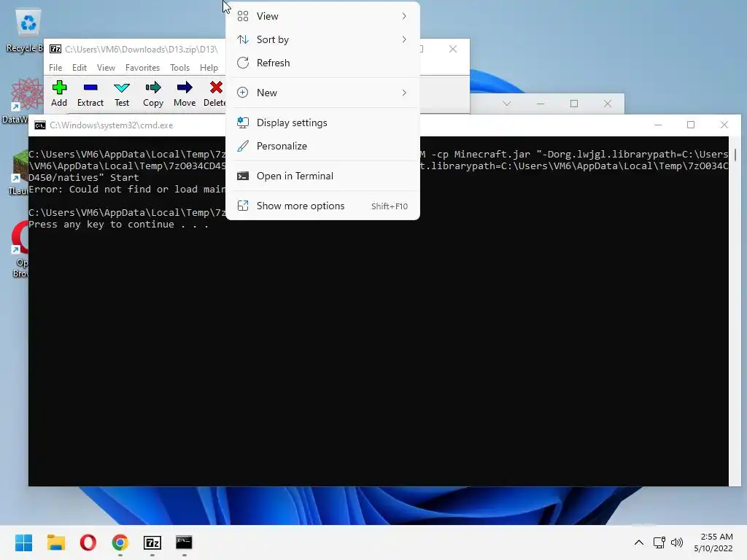Open the File menu in 7-Zip
Image resolution: width=747 pixels, height=560 pixels.
pyautogui.click(x=55, y=68)
